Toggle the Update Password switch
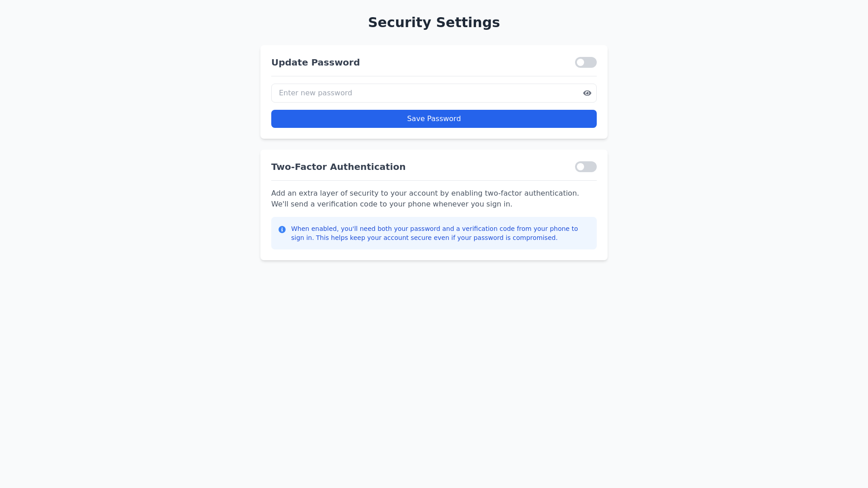Screen dimensions: 868x488 point(585,62)
